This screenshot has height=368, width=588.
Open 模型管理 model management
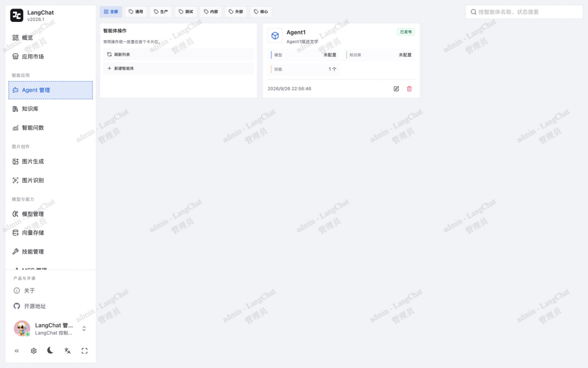[51, 214]
